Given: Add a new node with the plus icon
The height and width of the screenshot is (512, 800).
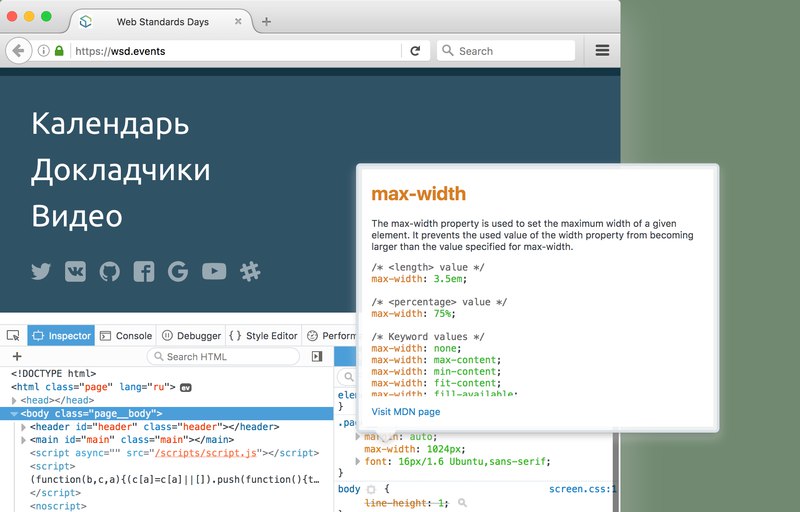Looking at the screenshot, I should point(17,356).
